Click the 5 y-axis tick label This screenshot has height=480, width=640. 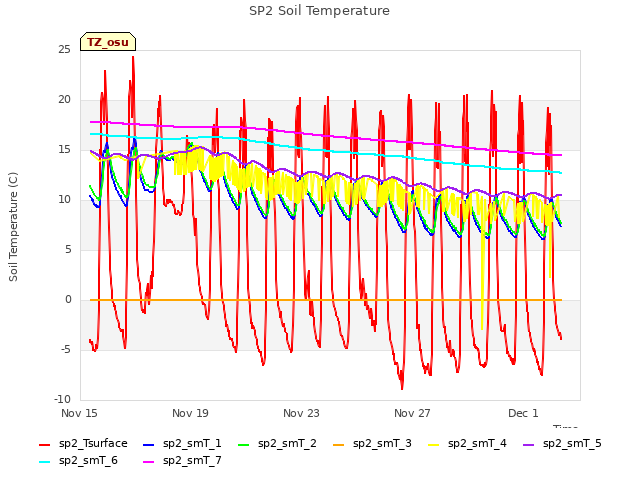pyautogui.click(x=68, y=249)
